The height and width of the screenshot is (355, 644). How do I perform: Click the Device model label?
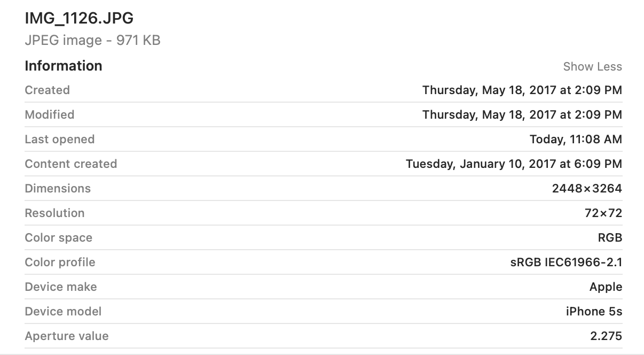pyautogui.click(x=63, y=311)
